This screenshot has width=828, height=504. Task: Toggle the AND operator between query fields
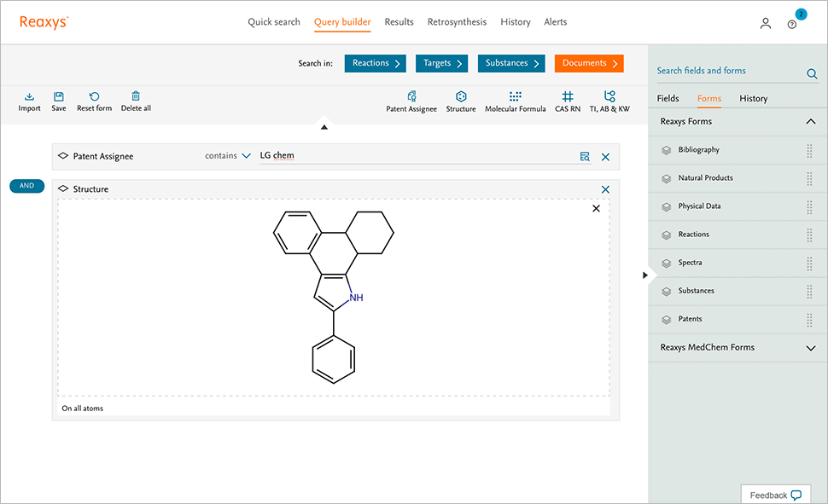26,185
